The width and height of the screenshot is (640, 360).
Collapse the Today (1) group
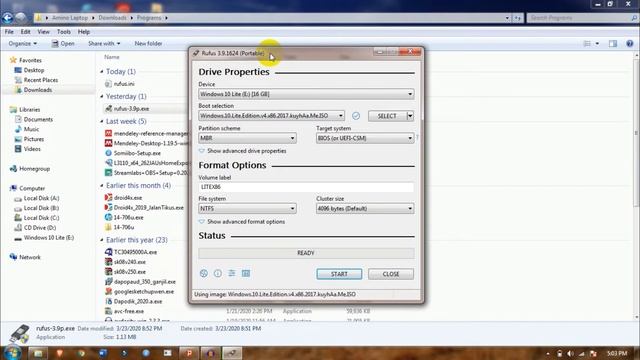tap(102, 71)
